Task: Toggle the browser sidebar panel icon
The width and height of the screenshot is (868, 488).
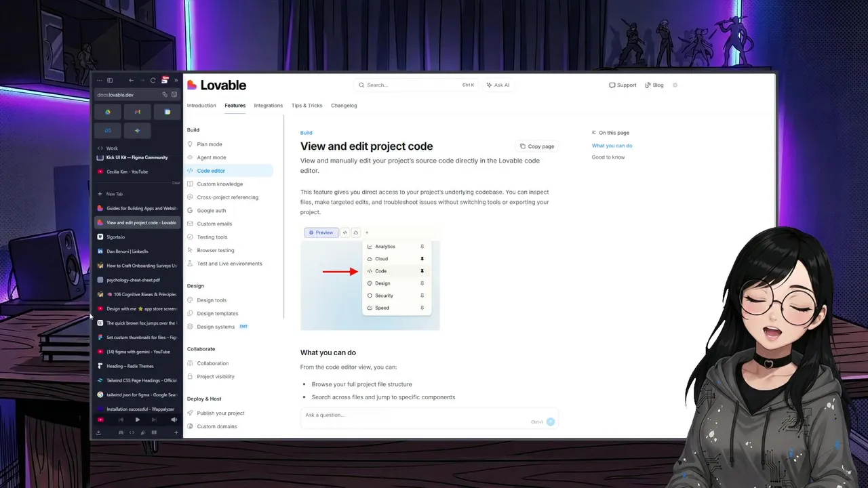Action: [110, 80]
